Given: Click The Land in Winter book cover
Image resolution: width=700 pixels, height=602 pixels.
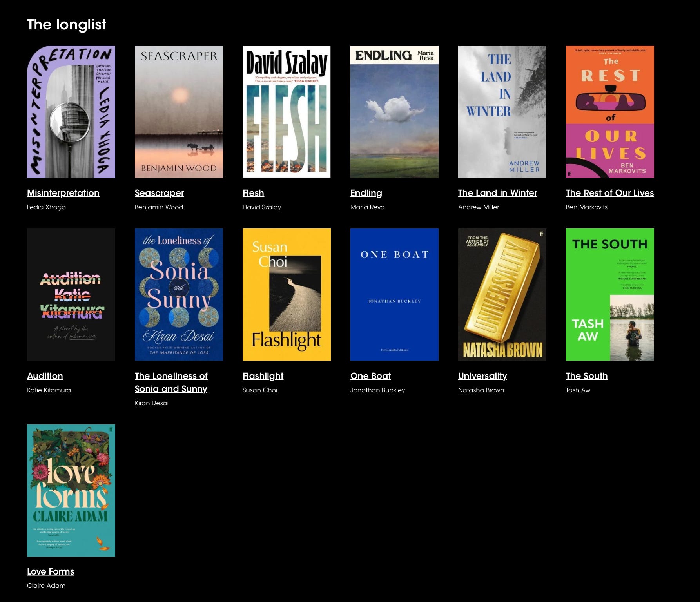Looking at the screenshot, I should [502, 112].
